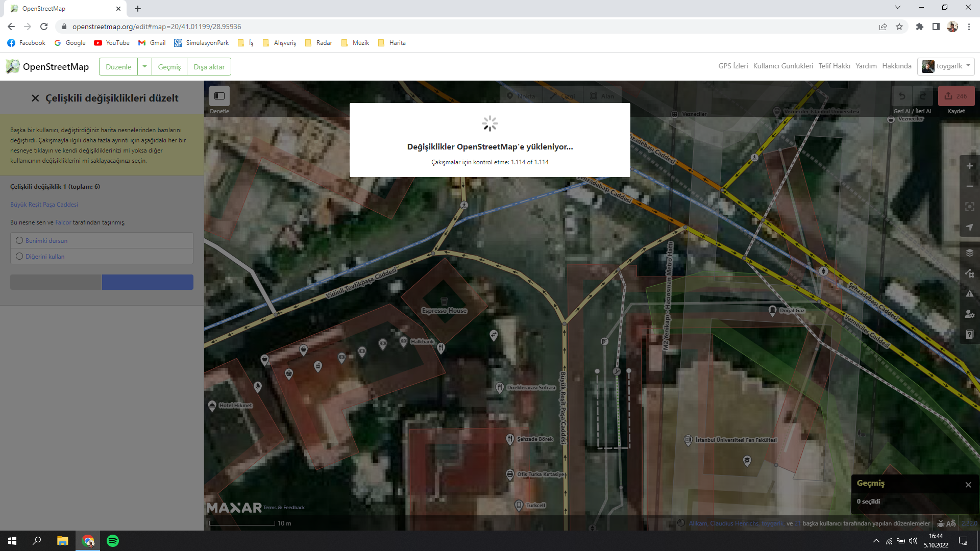Select the Diğerini kullan radio button
Screen dimensions: 980x551
(19, 256)
